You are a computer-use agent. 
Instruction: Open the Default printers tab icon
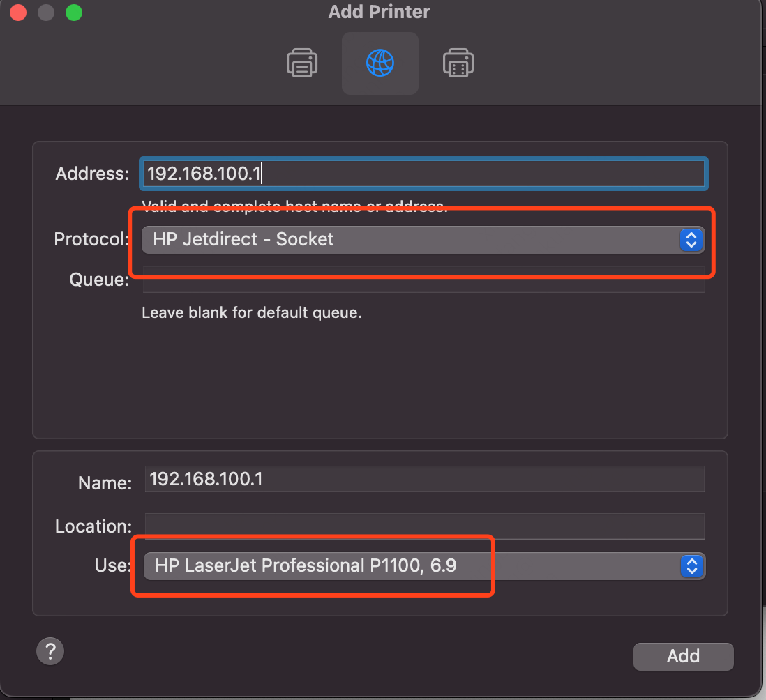pos(302,63)
